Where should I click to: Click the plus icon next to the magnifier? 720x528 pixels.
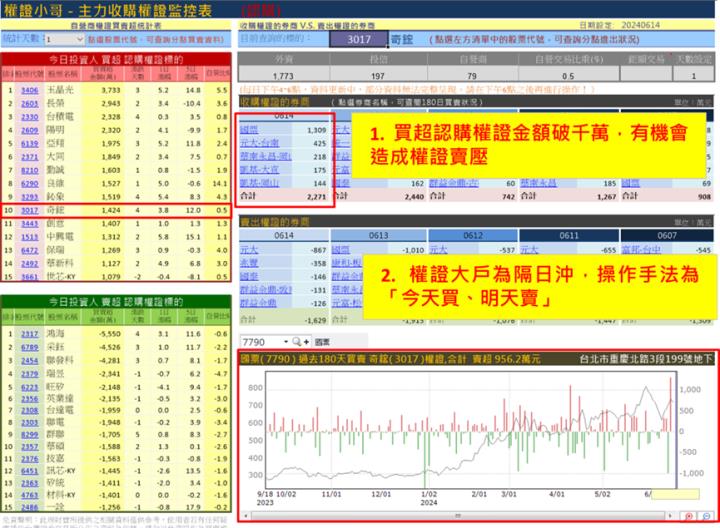pyautogui.click(x=306, y=342)
